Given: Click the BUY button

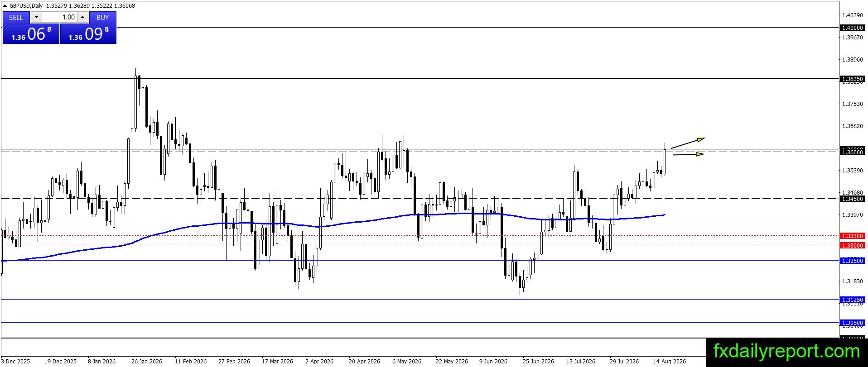Looking at the screenshot, I should 103,17.
